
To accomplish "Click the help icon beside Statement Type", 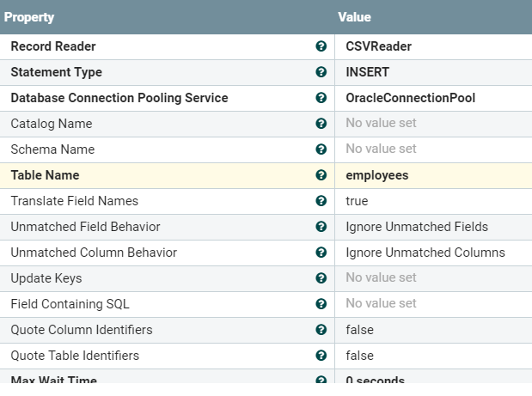I will [321, 72].
